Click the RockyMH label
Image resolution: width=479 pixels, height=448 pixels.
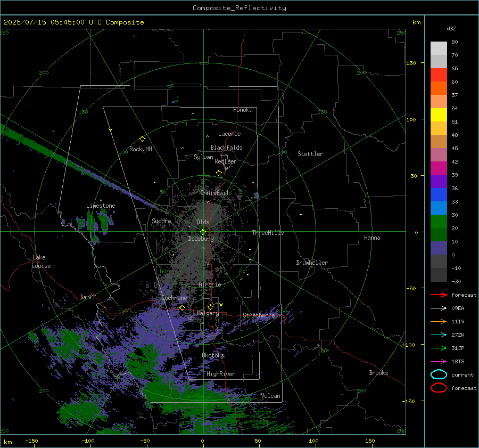[x=141, y=149]
